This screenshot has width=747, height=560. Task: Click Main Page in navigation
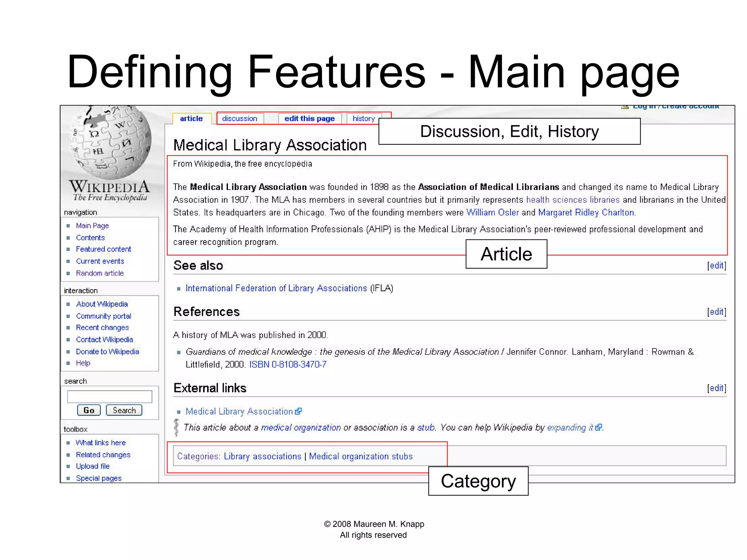pos(92,226)
